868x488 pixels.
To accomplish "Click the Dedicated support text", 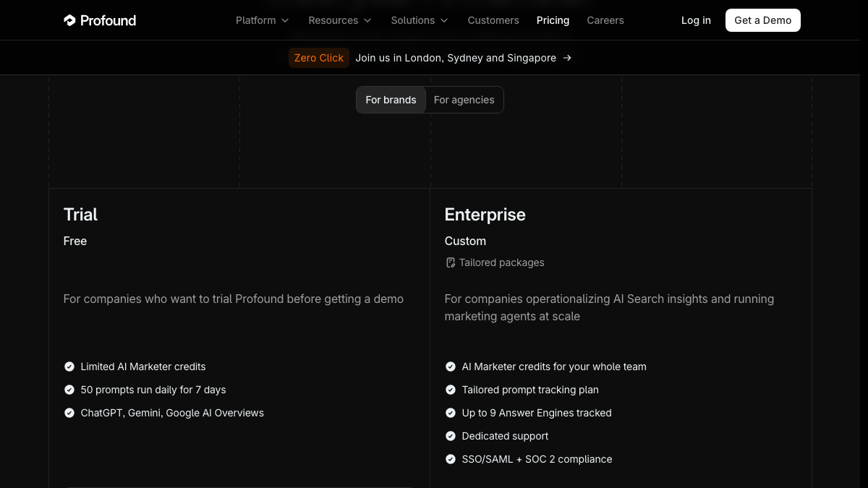I will point(505,436).
